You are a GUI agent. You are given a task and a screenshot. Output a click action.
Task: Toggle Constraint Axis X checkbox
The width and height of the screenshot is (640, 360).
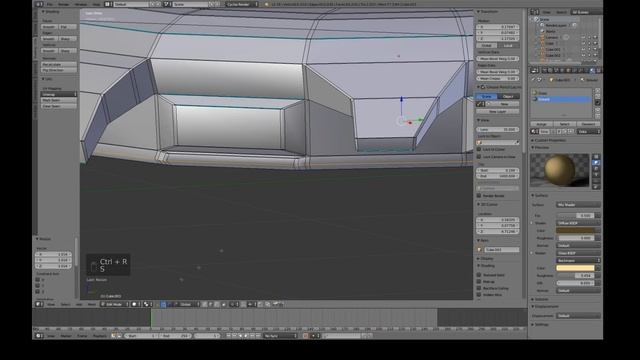tap(38, 280)
